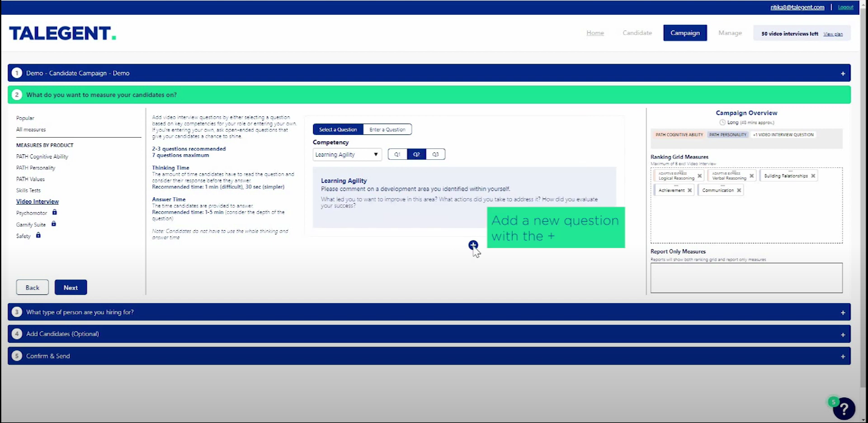Click the ritika8@talegent.com account link
This screenshot has width=868, height=423.
click(x=797, y=7)
